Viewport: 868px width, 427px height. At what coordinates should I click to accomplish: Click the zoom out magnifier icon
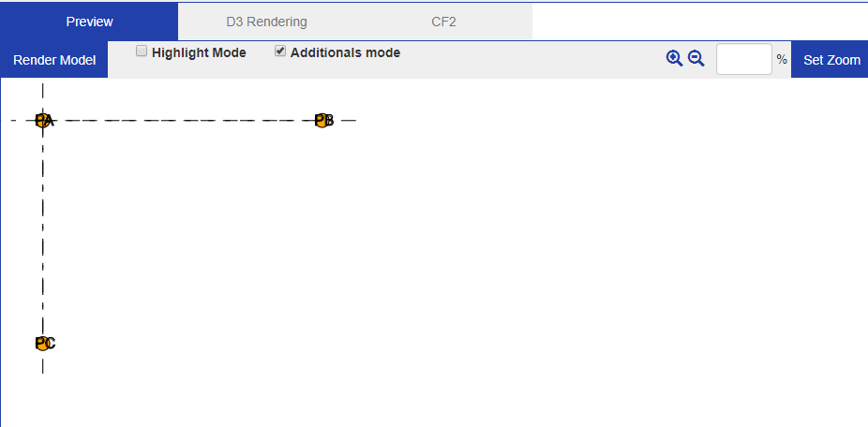(696, 58)
